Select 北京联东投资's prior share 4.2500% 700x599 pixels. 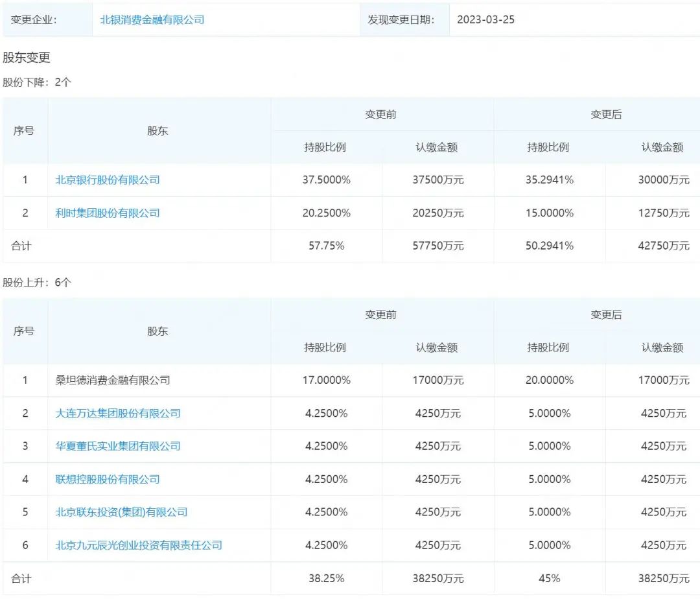(326, 512)
